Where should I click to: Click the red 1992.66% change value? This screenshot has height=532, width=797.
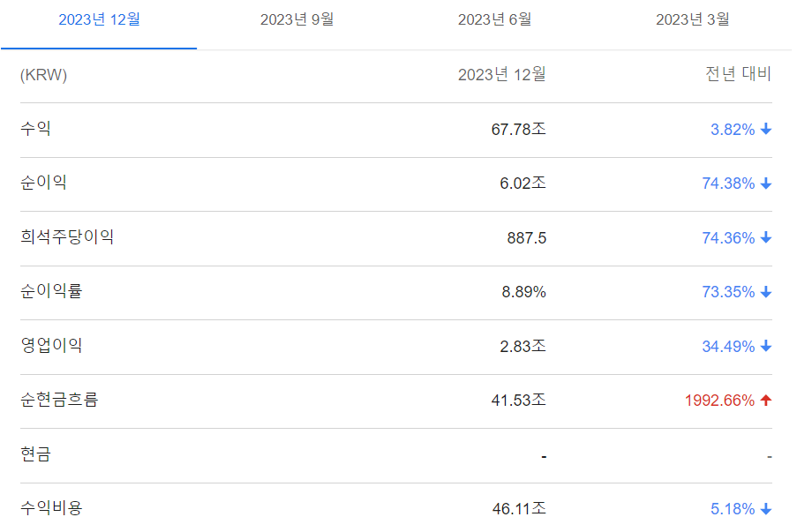(x=719, y=401)
